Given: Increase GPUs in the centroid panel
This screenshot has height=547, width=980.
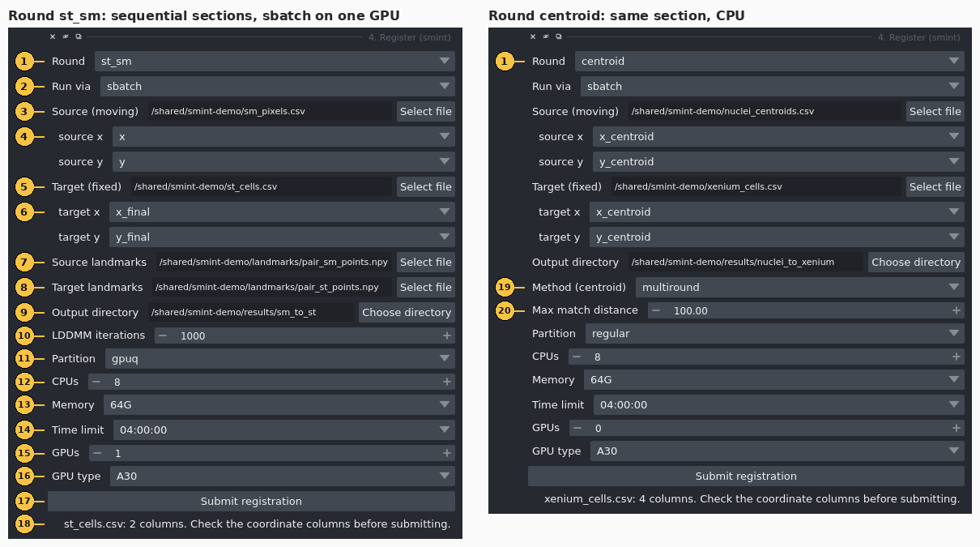Looking at the screenshot, I should 956,428.
